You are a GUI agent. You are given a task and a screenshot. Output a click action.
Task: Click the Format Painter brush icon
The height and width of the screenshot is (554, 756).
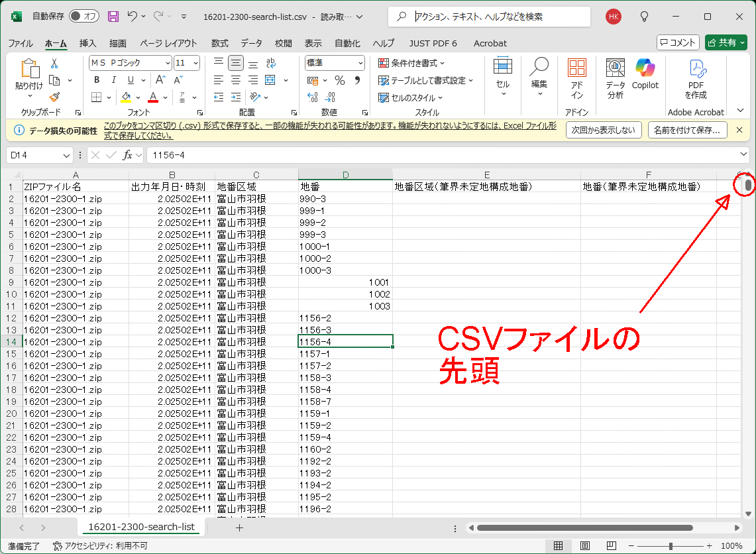tap(54, 97)
